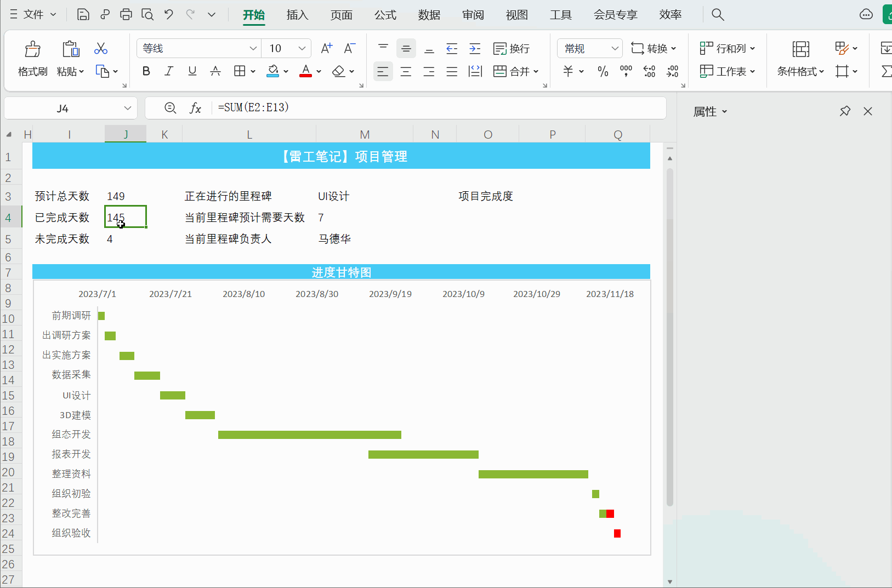892x588 pixels.
Task: Click the zoom magnifier beside formula bar
Action: [171, 108]
